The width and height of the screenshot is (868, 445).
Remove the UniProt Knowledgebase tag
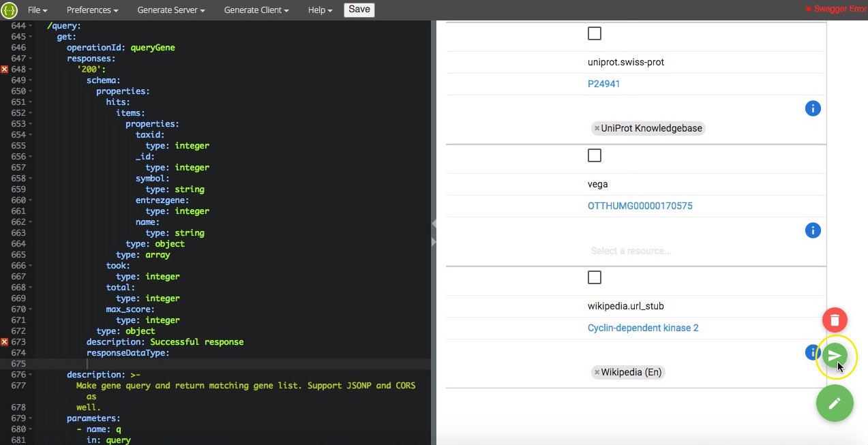coord(597,128)
